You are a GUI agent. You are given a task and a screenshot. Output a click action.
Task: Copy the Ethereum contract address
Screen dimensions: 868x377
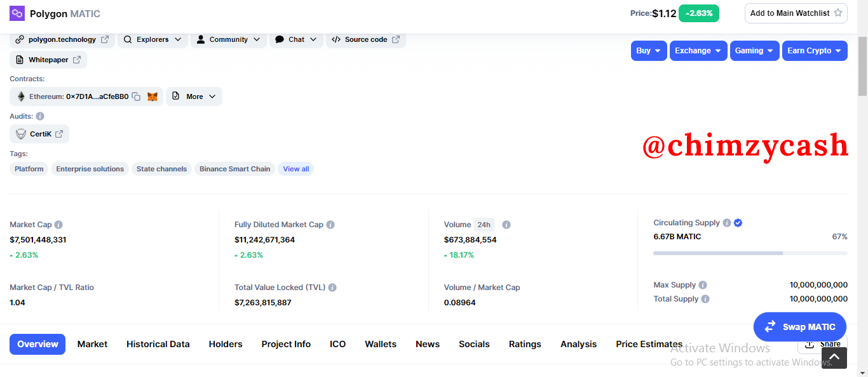tap(136, 96)
